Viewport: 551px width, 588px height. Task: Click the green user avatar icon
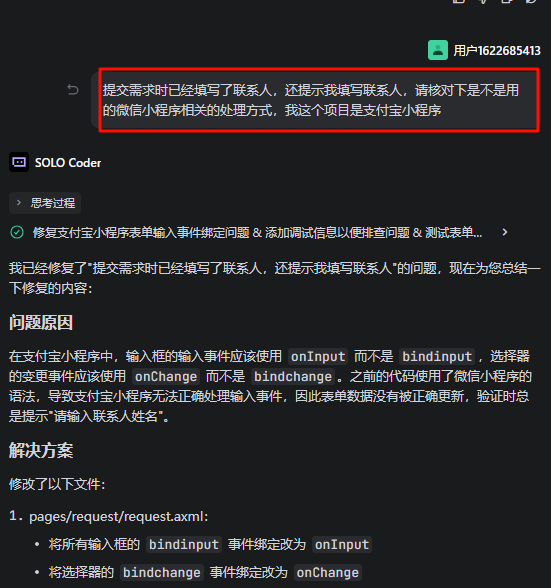(x=438, y=50)
